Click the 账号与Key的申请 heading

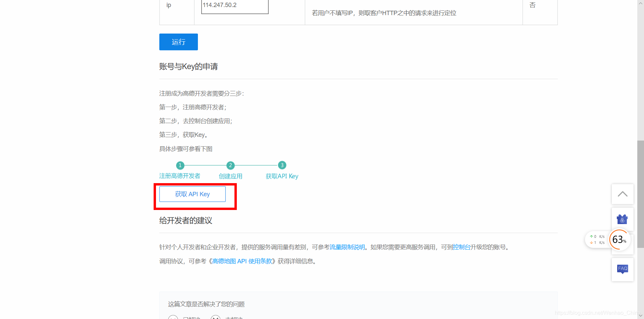[x=189, y=66]
